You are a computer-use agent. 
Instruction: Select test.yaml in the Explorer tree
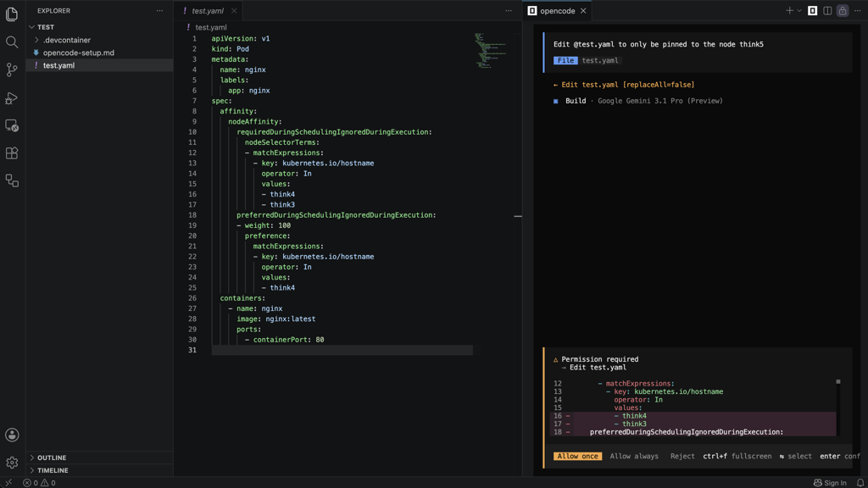click(100, 65)
